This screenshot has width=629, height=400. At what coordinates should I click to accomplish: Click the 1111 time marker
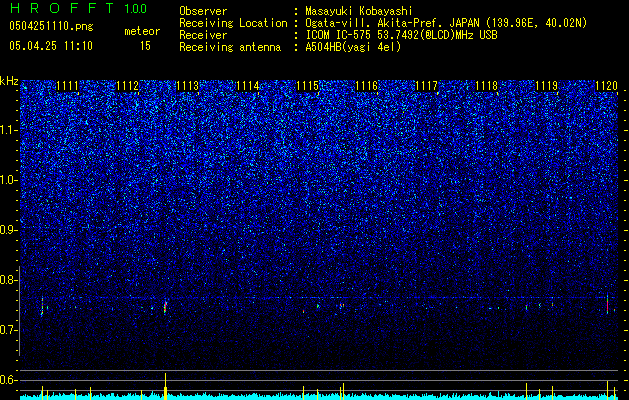click(67, 85)
